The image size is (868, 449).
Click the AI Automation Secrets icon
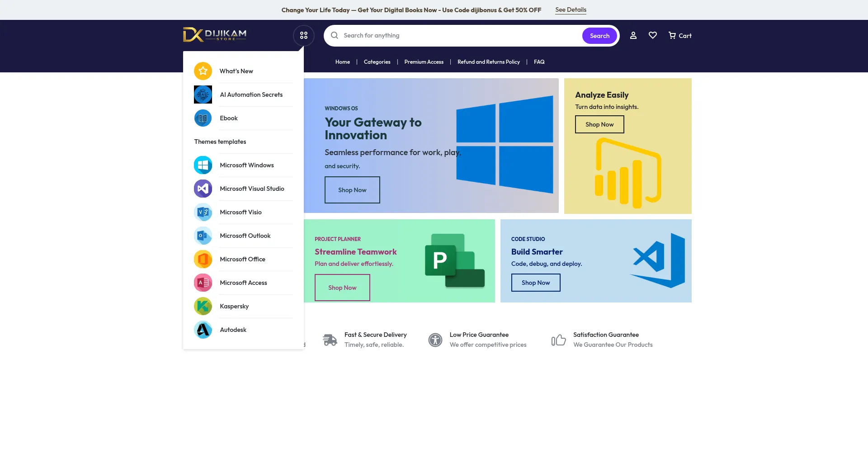tap(203, 95)
